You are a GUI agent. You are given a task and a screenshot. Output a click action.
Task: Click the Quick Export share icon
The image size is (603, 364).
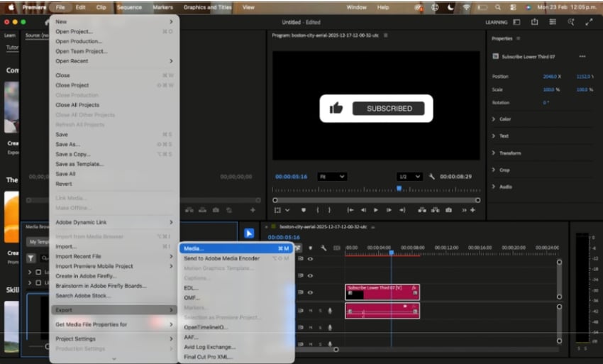point(536,22)
